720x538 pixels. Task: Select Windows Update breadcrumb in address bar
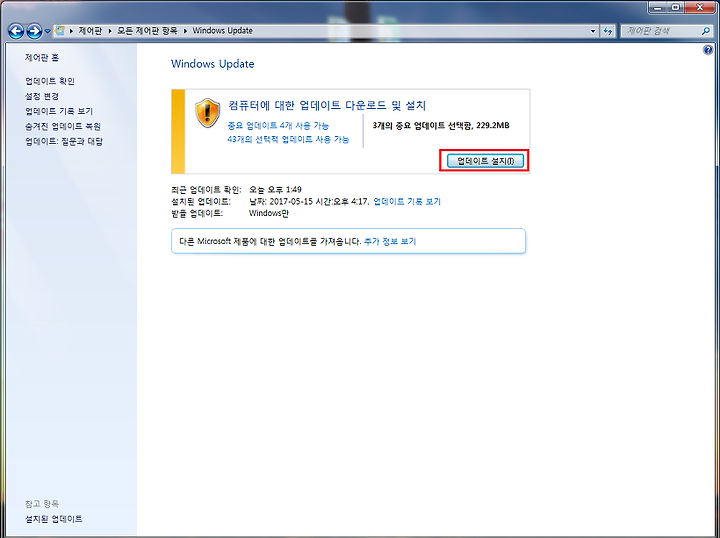pyautogui.click(x=222, y=31)
